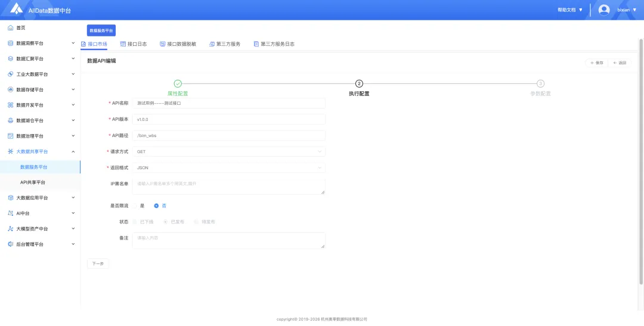The width and height of the screenshot is (644, 326).
Task: Expand 后台管理平台 chevron
Action: click(73, 244)
